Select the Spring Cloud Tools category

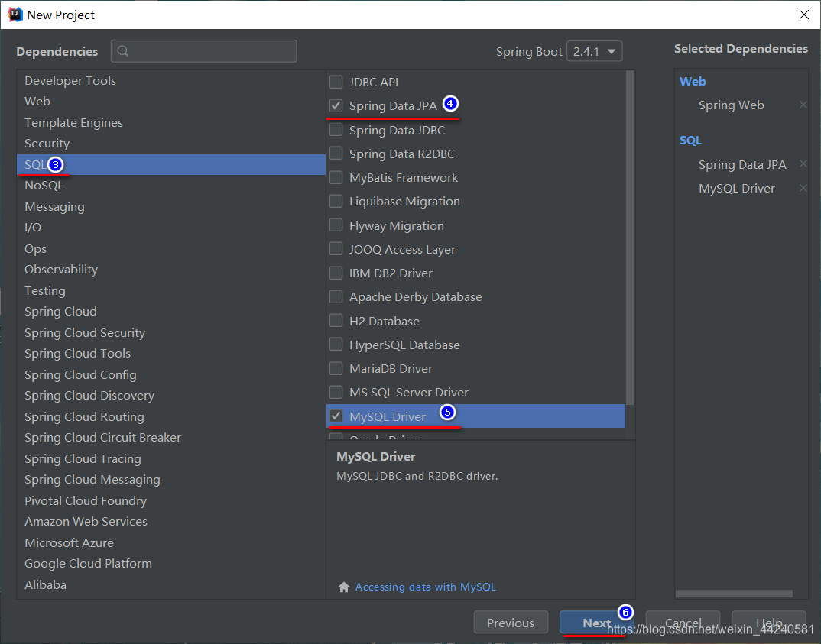click(x=171, y=354)
